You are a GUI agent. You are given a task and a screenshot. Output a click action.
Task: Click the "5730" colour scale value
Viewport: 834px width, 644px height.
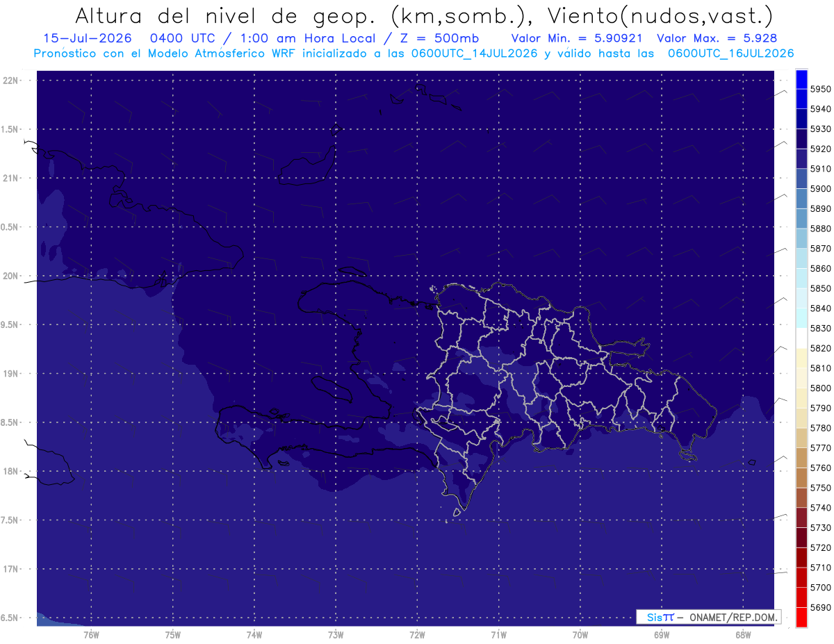click(821, 528)
